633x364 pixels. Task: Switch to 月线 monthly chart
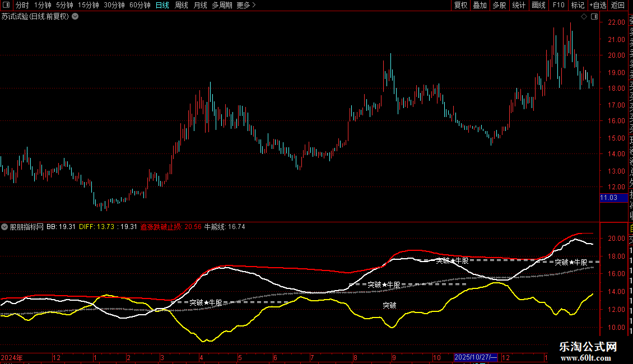coord(200,5)
